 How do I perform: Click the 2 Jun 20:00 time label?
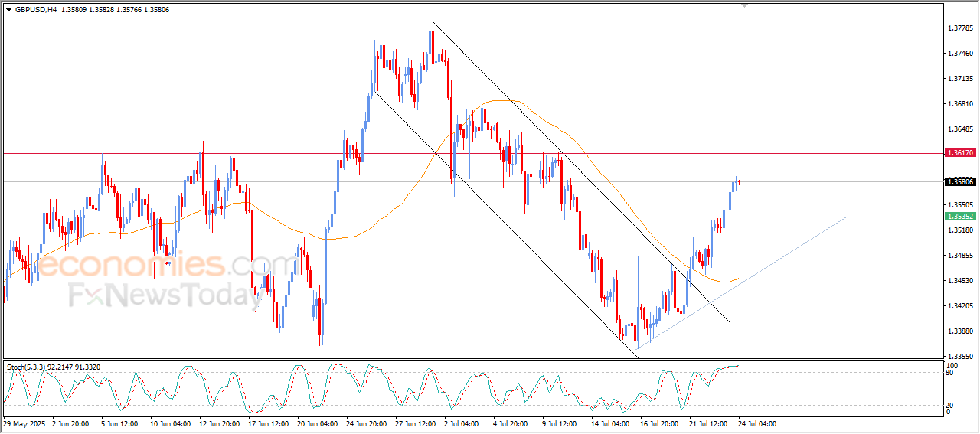[x=70, y=423]
